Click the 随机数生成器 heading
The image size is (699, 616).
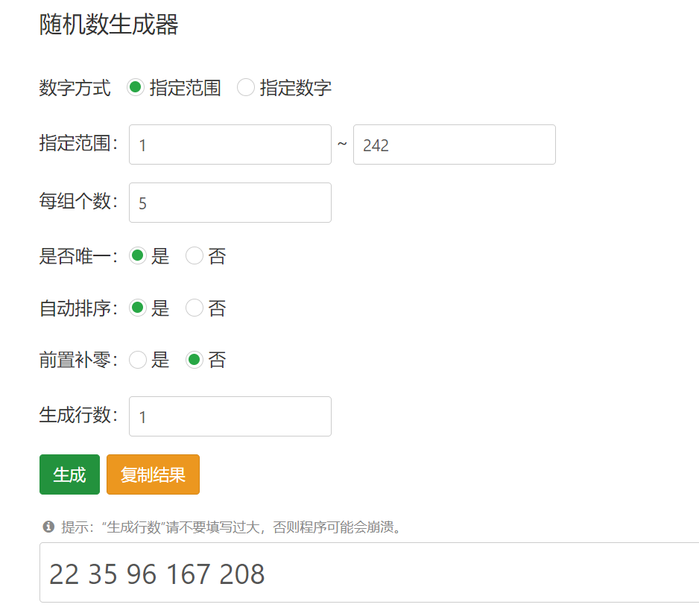coord(109,24)
